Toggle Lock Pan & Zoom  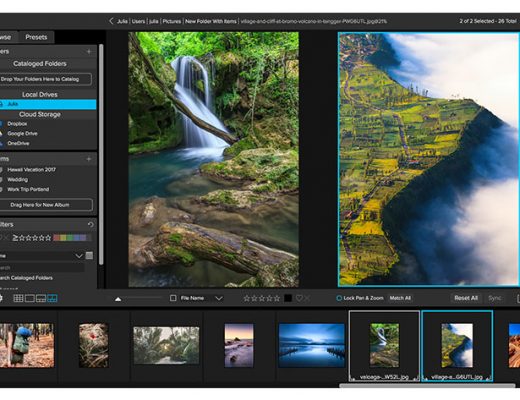(x=360, y=298)
